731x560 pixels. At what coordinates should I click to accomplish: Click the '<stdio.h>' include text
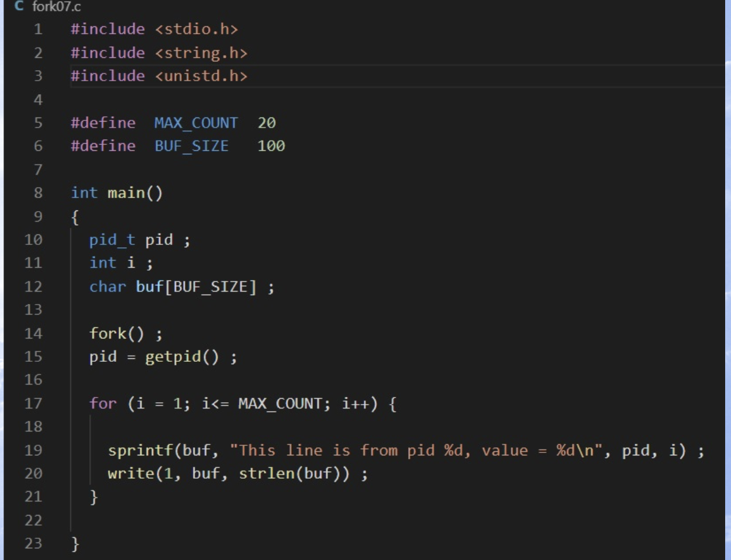[196, 29]
